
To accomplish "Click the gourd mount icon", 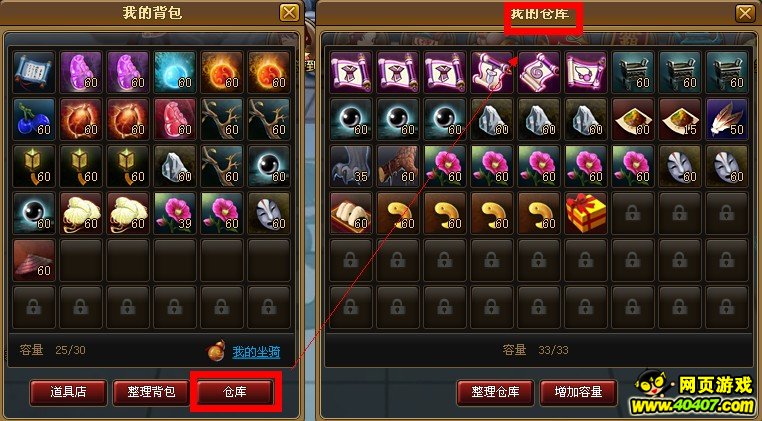I will coord(216,350).
